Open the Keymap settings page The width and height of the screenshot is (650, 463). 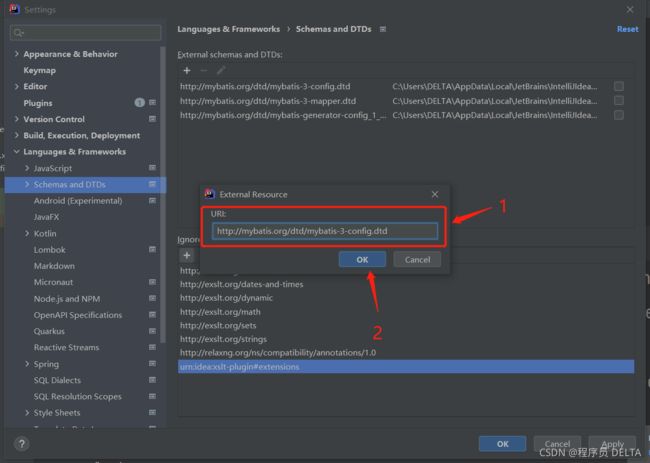point(39,70)
